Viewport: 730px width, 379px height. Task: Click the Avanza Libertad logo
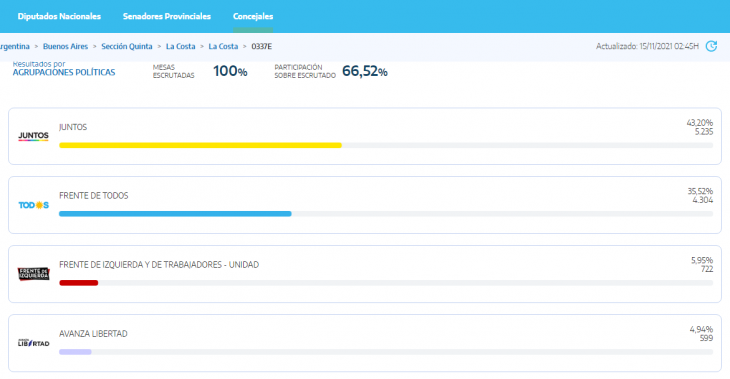34,343
